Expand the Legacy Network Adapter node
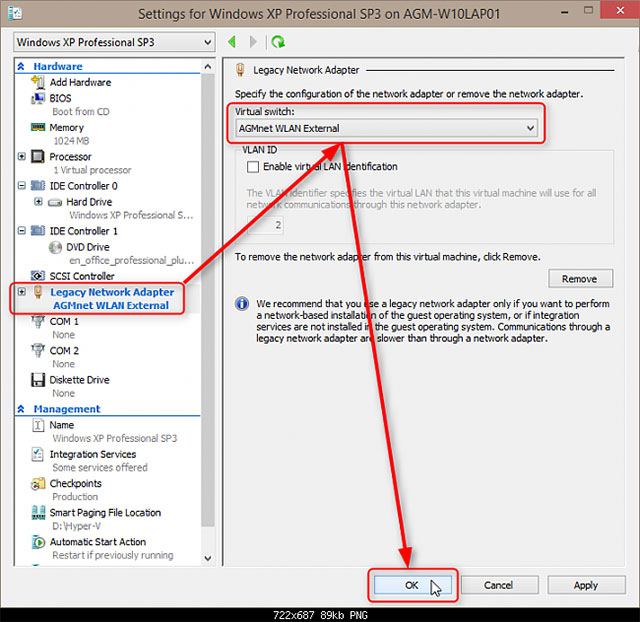Screen dimensions: 640x622 point(22,292)
